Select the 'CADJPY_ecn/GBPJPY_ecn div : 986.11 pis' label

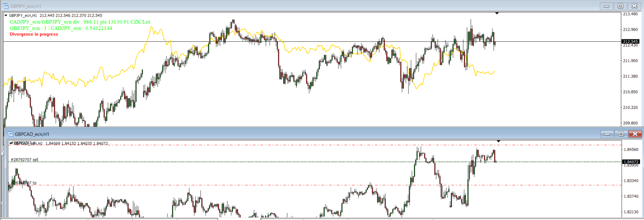pyautogui.click(x=80, y=22)
